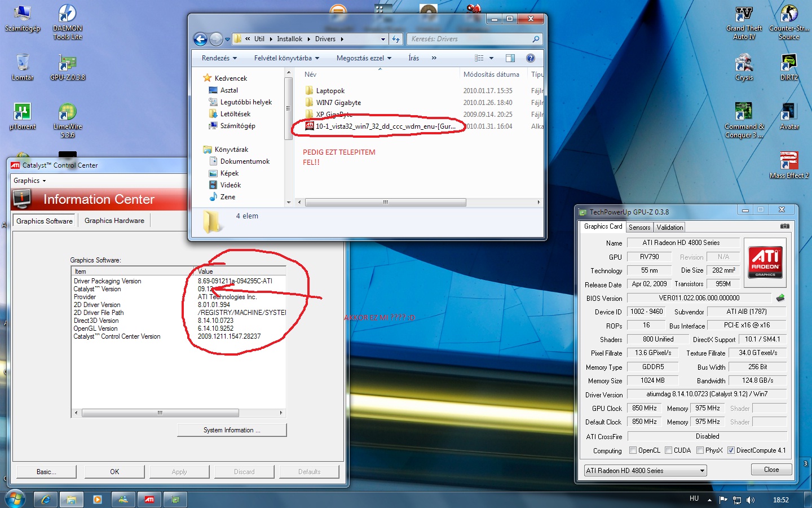The height and width of the screenshot is (508, 812).
Task: Select the Számítógép desktop icon
Action: click(x=23, y=18)
